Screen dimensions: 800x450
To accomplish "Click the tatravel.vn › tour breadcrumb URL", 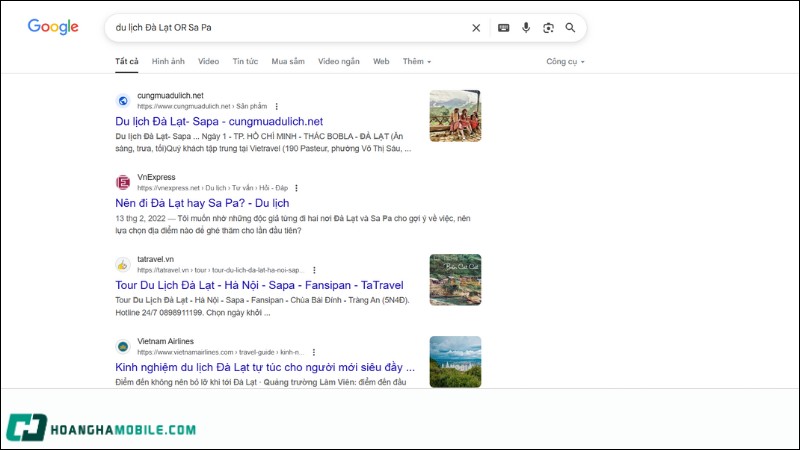I will click(x=220, y=270).
